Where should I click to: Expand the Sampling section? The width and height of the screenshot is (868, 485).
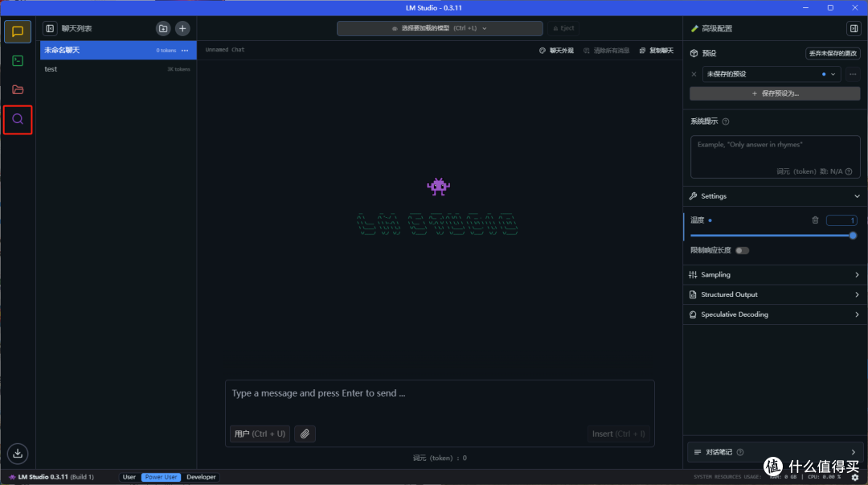point(775,275)
